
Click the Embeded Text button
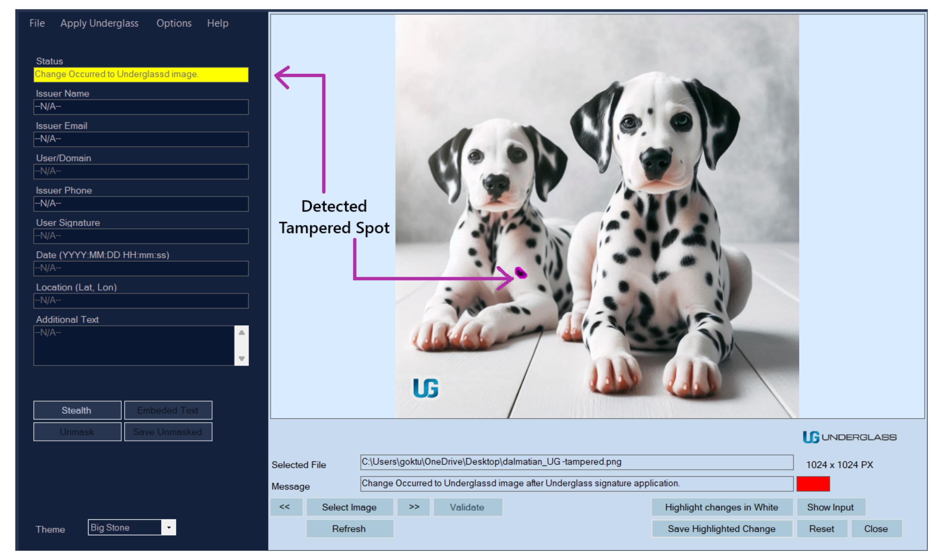point(168,410)
